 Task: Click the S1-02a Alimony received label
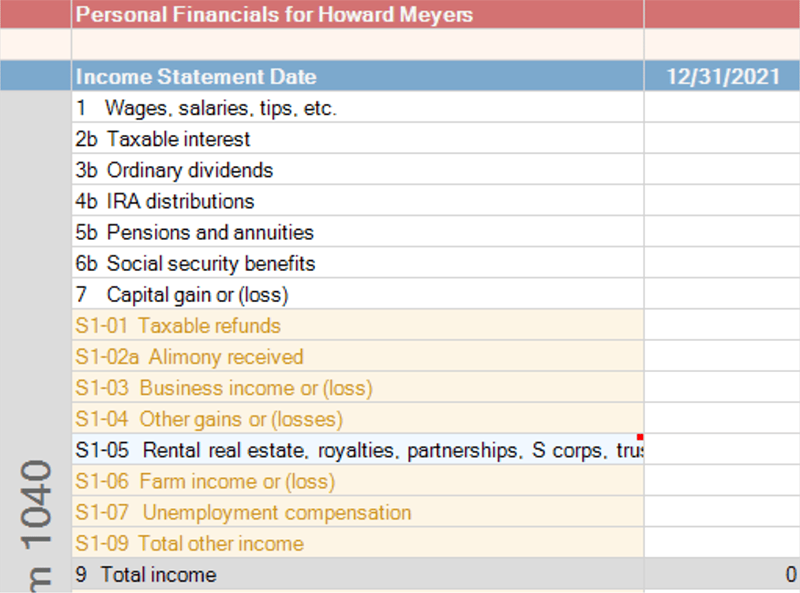pyautogui.click(x=189, y=357)
